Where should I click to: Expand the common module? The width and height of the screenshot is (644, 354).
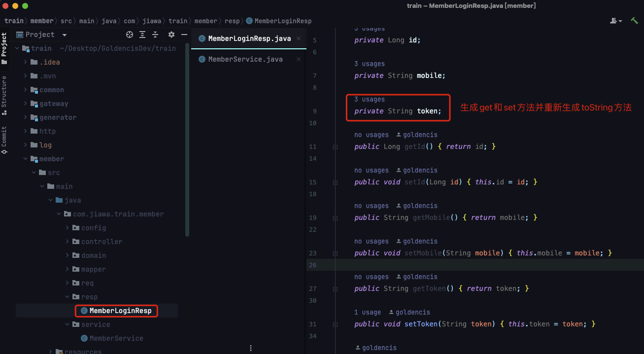(26, 90)
